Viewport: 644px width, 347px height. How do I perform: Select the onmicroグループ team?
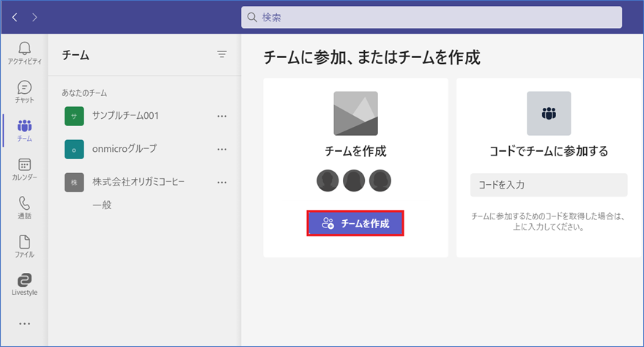point(124,149)
